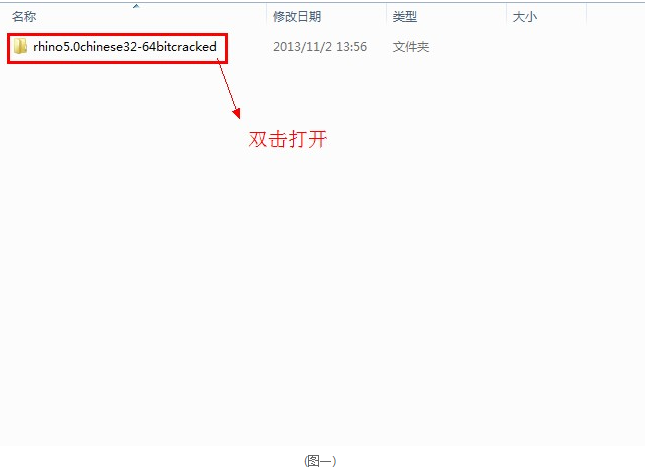Click the 文件夹 type cell
The height and width of the screenshot is (475, 653).
click(x=411, y=47)
